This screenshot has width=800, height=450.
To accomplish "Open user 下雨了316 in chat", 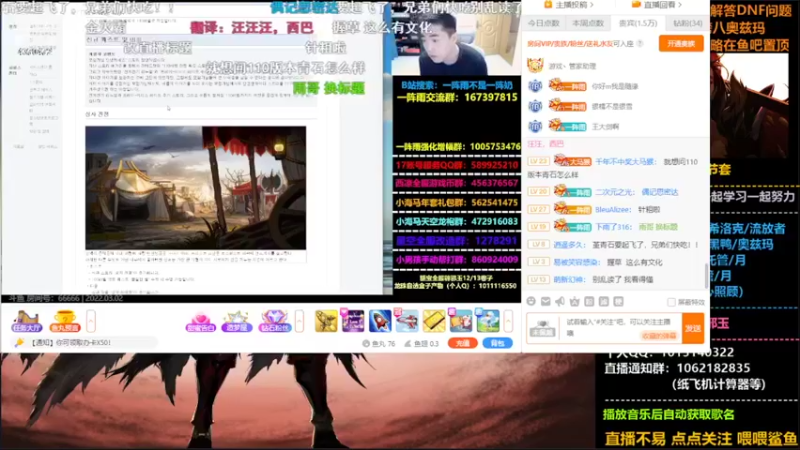I will [x=613, y=227].
